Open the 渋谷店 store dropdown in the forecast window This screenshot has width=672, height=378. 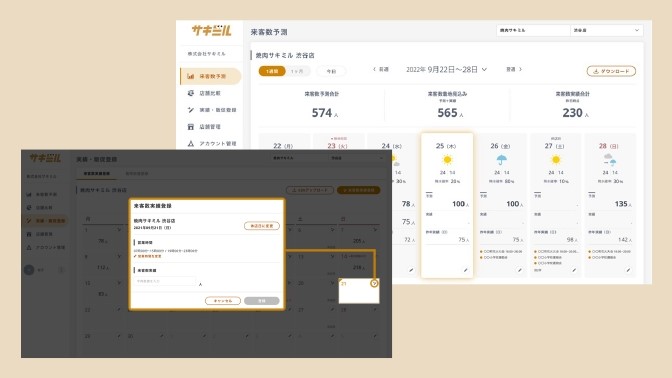click(x=606, y=30)
